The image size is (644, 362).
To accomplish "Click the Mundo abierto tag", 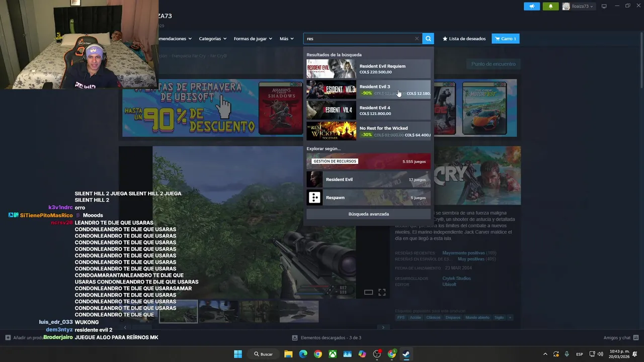I will (x=477, y=318).
